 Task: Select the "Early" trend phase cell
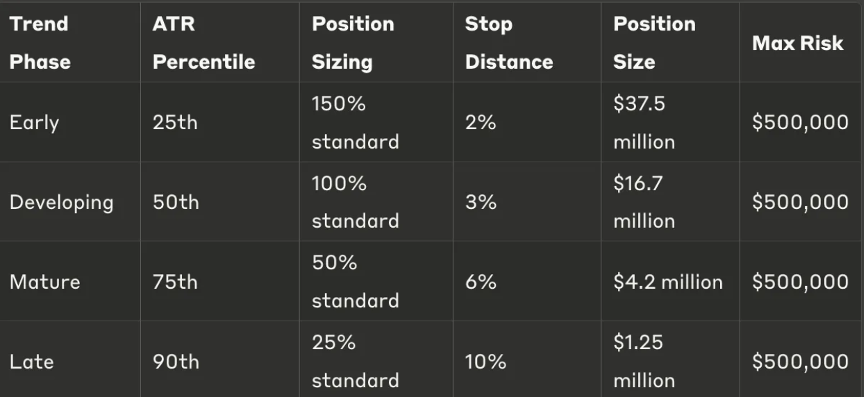(x=35, y=123)
